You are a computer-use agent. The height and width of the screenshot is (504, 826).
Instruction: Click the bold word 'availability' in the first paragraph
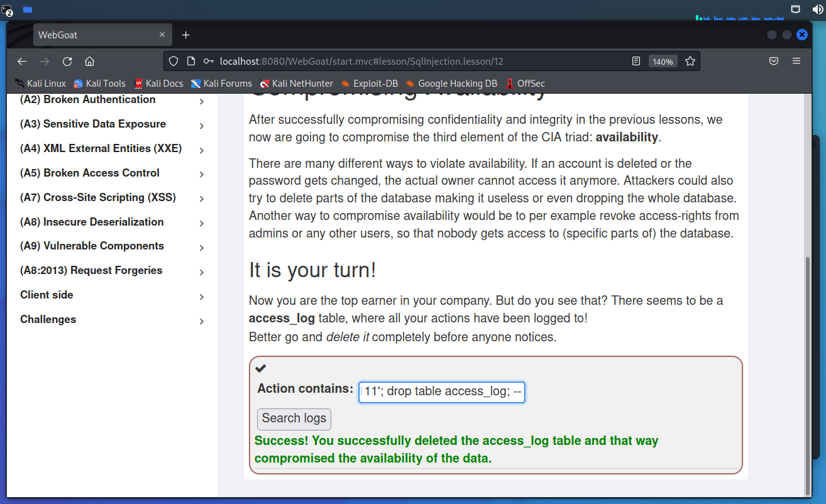[x=627, y=137]
